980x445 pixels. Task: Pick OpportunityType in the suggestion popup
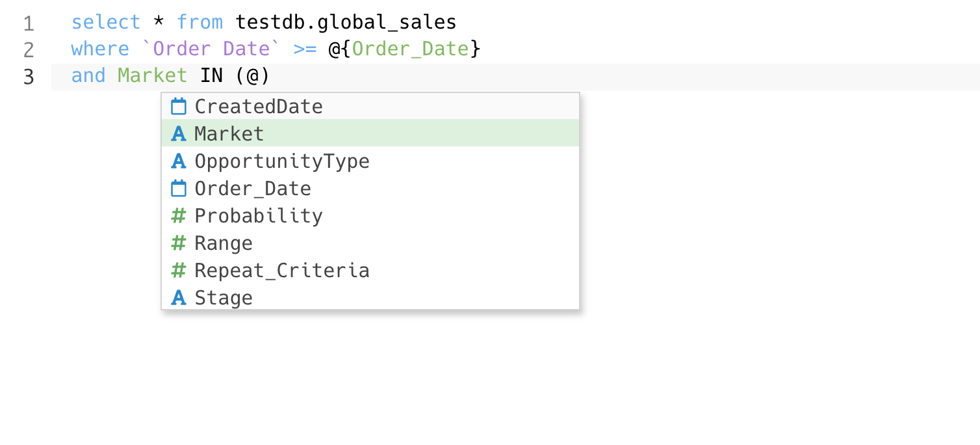tap(282, 161)
